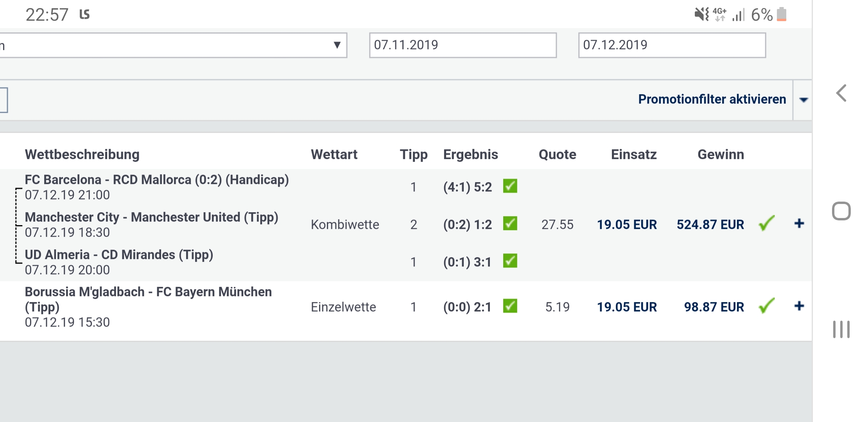Click the Manchester City result green checkbox
The width and height of the screenshot is (868, 422).
tap(510, 224)
